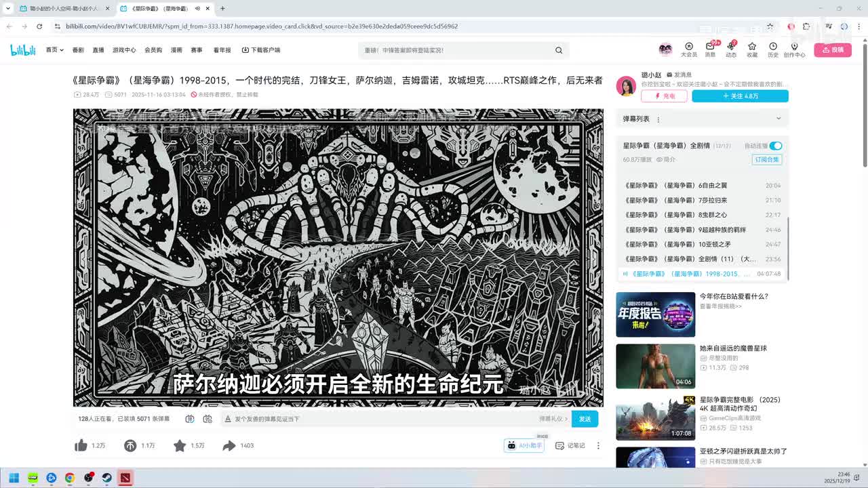Open 游戏中心 in the navigation bar
Image resolution: width=868 pixels, height=488 pixels.
(124, 50)
